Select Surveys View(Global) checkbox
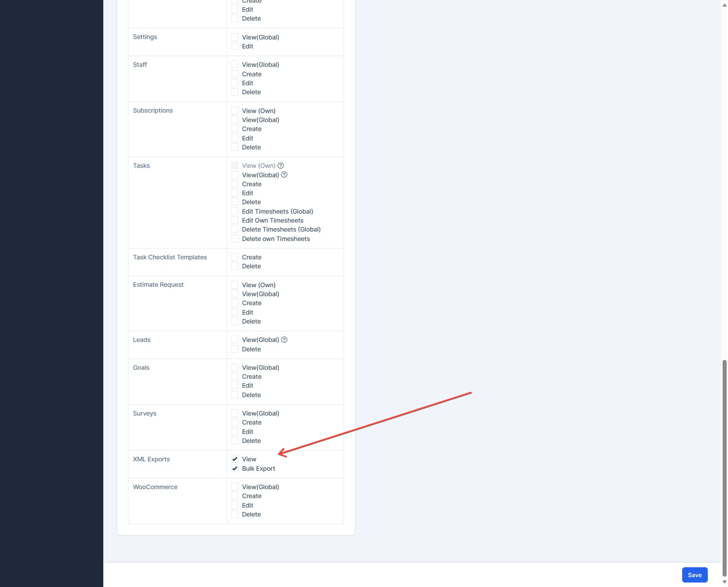 [x=234, y=413]
